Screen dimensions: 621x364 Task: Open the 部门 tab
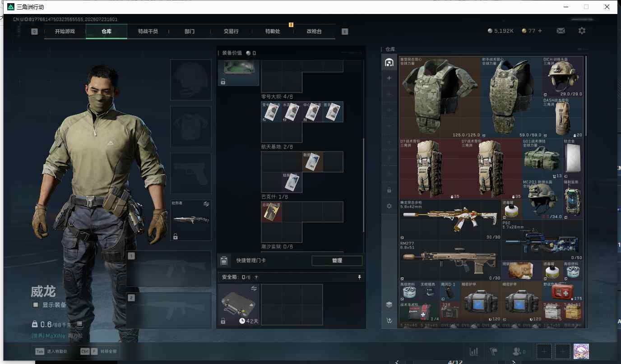190,32
